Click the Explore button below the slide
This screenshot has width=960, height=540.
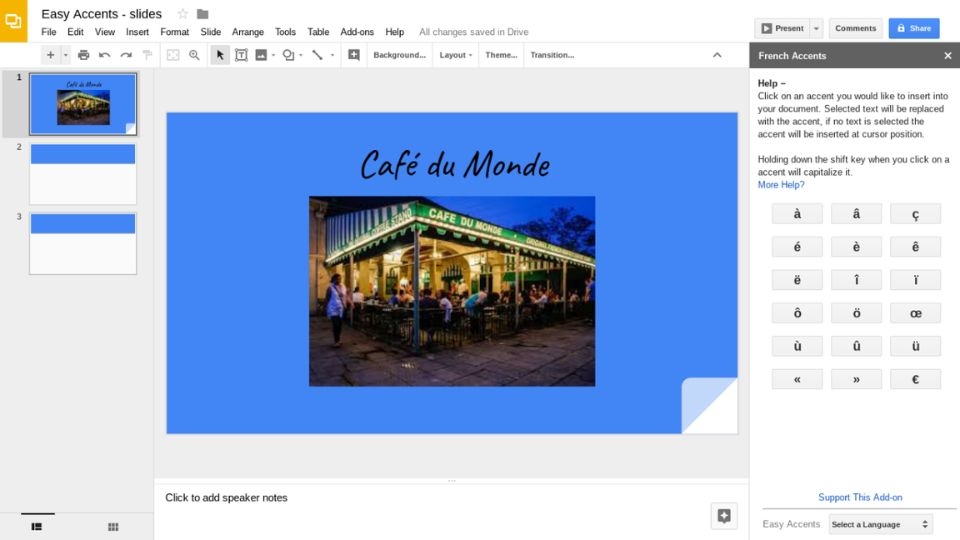pos(724,515)
